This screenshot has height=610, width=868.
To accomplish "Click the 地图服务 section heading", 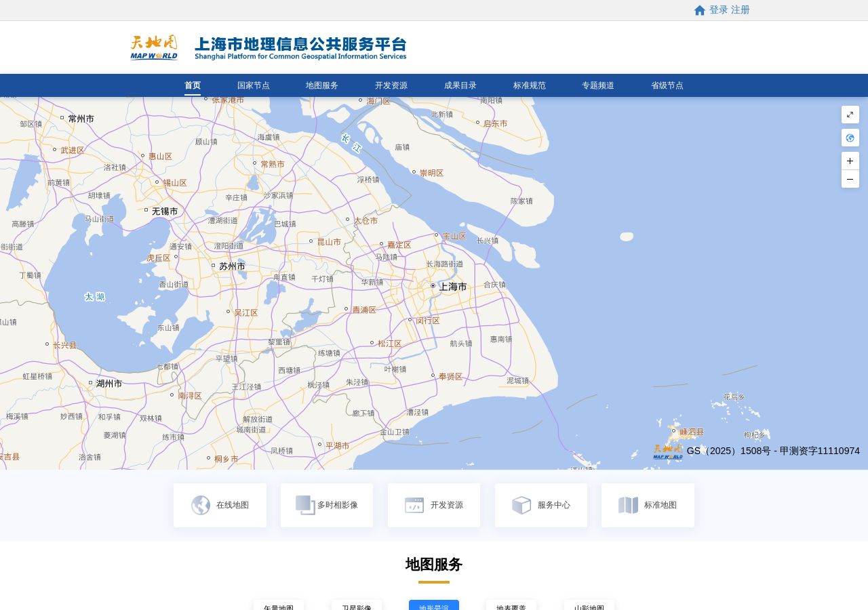I will tap(434, 565).
